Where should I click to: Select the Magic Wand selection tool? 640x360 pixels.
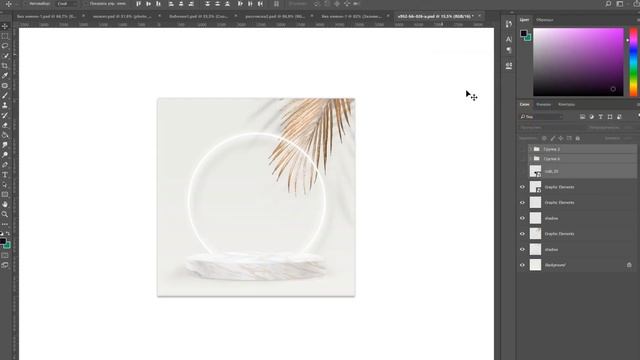(x=5, y=56)
